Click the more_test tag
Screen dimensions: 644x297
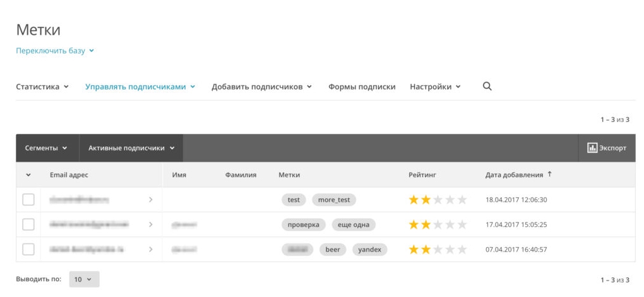pyautogui.click(x=334, y=200)
